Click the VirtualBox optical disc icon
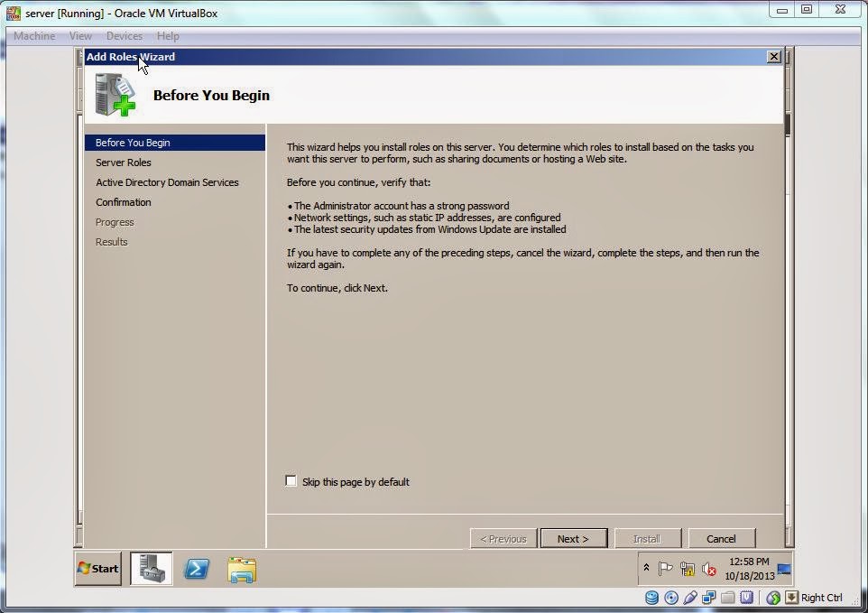The width and height of the screenshot is (868, 613). click(x=671, y=598)
